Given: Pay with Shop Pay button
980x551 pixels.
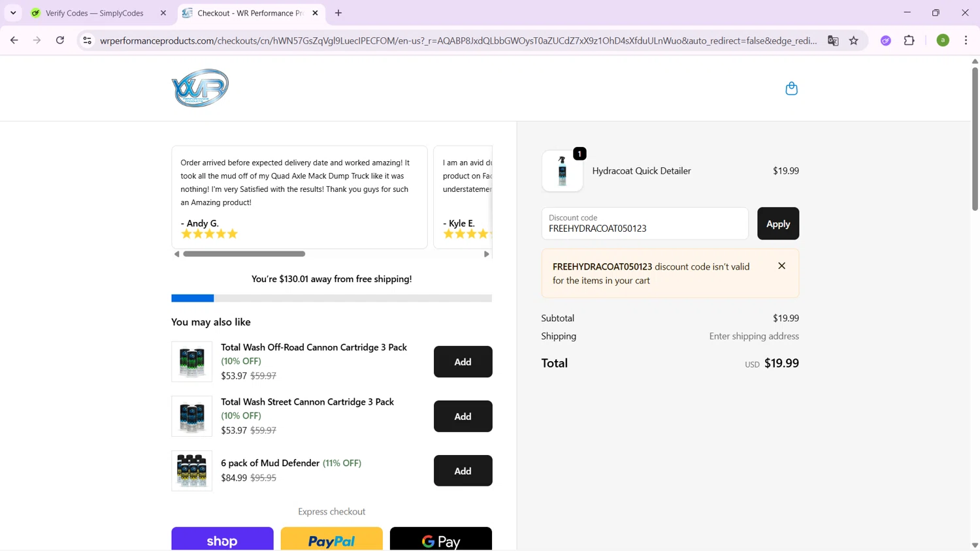Looking at the screenshot, I should 222,539.
